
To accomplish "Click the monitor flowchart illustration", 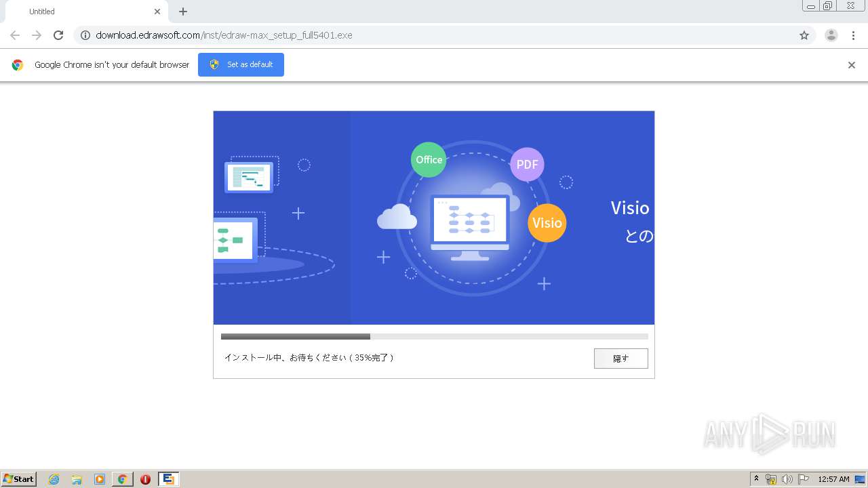I will [x=470, y=228].
